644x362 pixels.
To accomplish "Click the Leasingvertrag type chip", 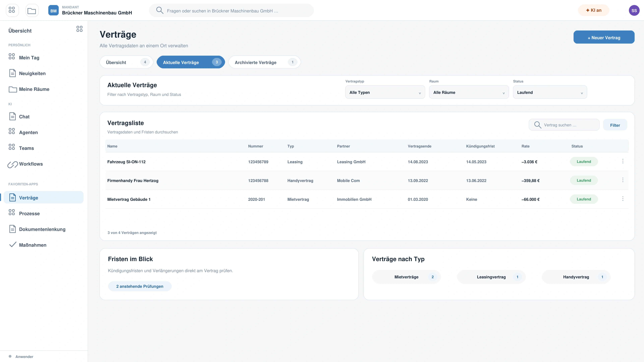I will click(x=491, y=277).
